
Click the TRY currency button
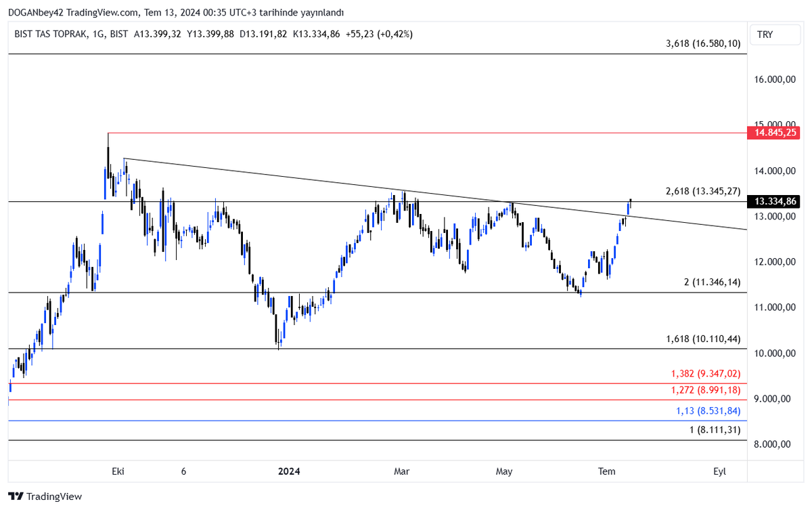(774, 35)
